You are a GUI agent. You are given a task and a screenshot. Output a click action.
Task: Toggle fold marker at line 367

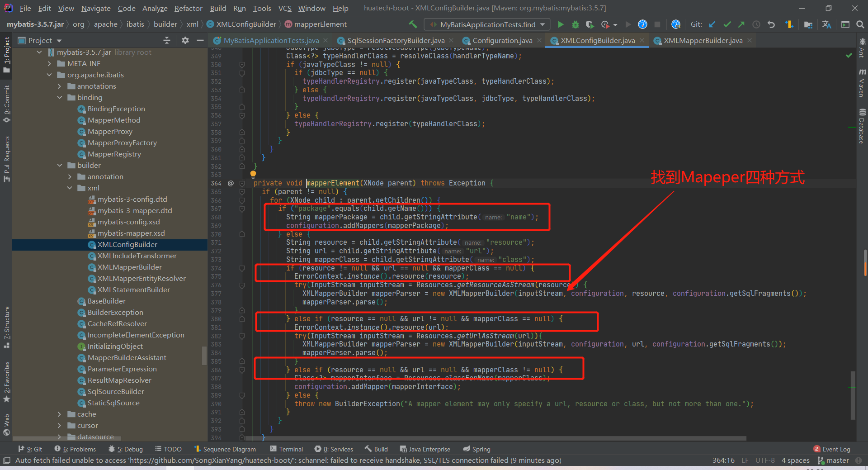click(x=242, y=209)
